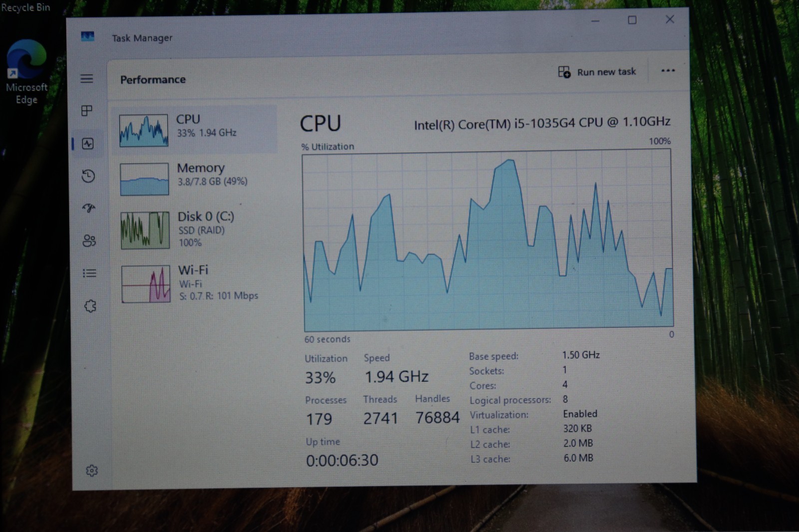Click the Wi-Fi mini graph thumbnail
The width and height of the screenshot is (799, 532).
[x=146, y=284]
